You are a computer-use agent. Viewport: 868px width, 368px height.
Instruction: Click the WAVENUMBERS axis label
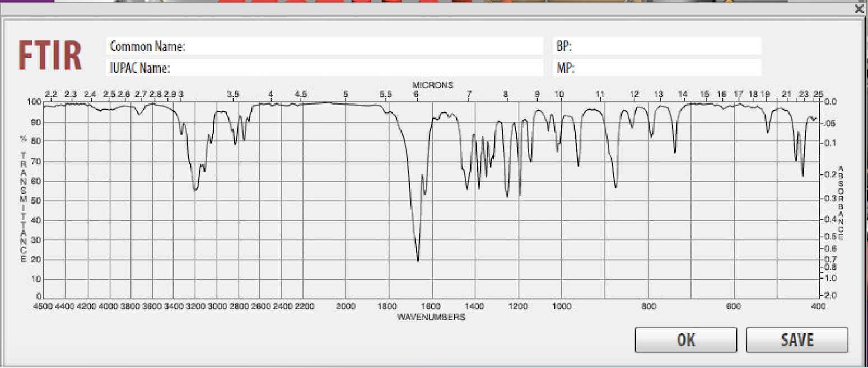click(431, 317)
